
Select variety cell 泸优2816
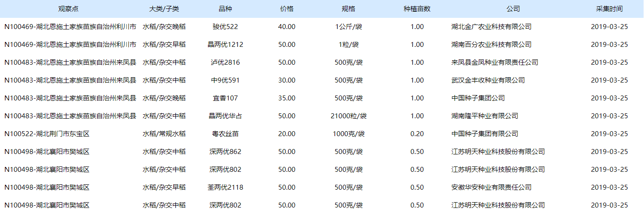click(225, 62)
